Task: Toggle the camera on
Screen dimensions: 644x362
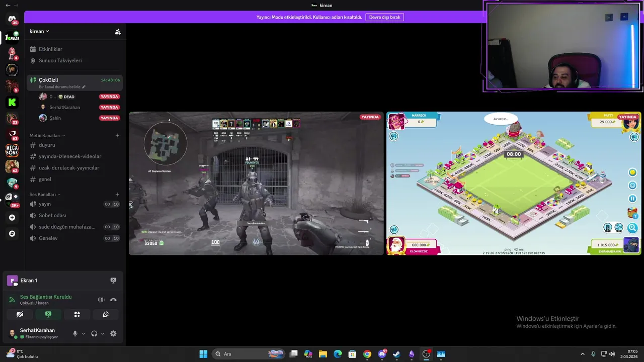Action: pyautogui.click(x=20, y=314)
